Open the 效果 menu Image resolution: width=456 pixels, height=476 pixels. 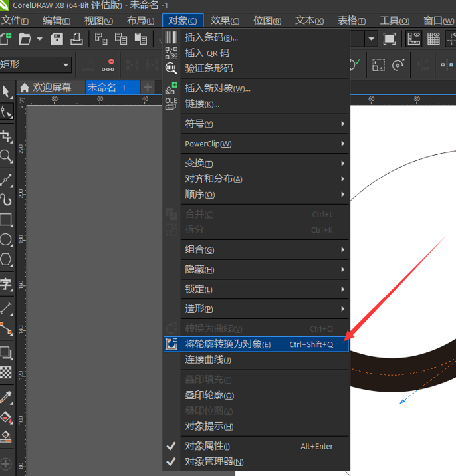(225, 21)
